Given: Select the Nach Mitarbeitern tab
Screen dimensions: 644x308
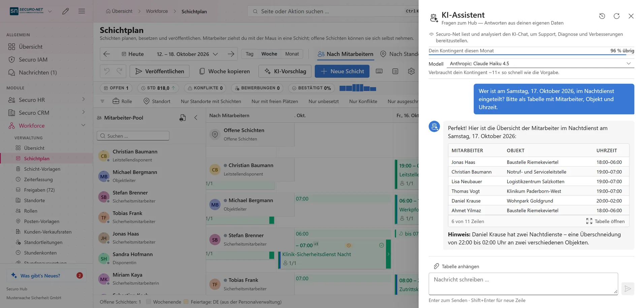Looking at the screenshot, I should tap(346, 54).
